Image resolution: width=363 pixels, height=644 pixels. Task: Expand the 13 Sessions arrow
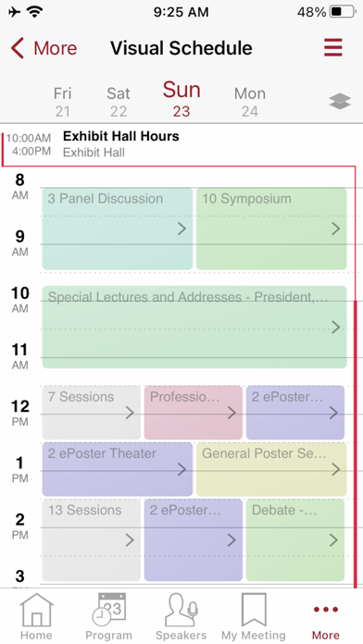pyautogui.click(x=130, y=540)
